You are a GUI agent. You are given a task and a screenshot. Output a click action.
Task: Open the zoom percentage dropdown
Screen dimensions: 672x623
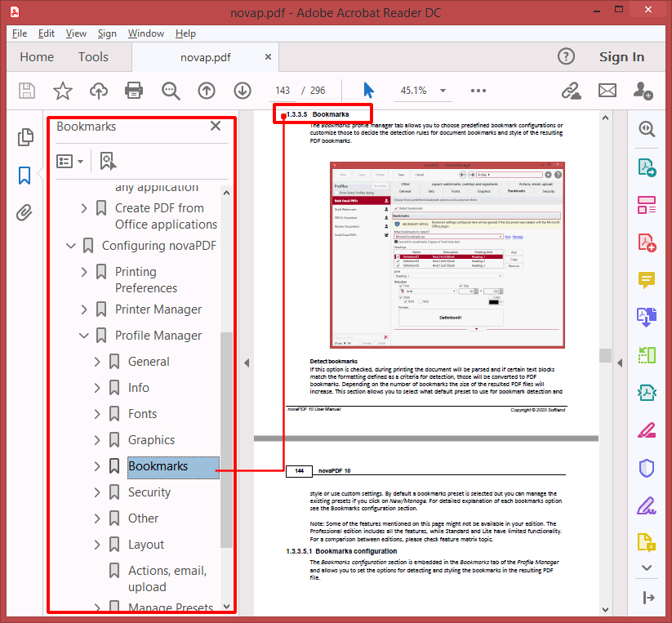[442, 91]
